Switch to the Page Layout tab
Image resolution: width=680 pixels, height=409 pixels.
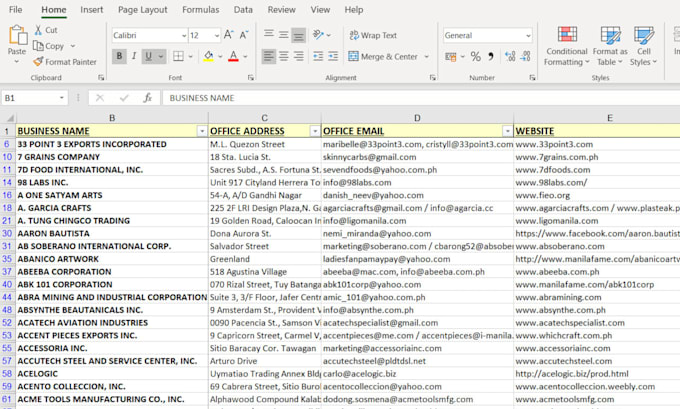pos(143,10)
